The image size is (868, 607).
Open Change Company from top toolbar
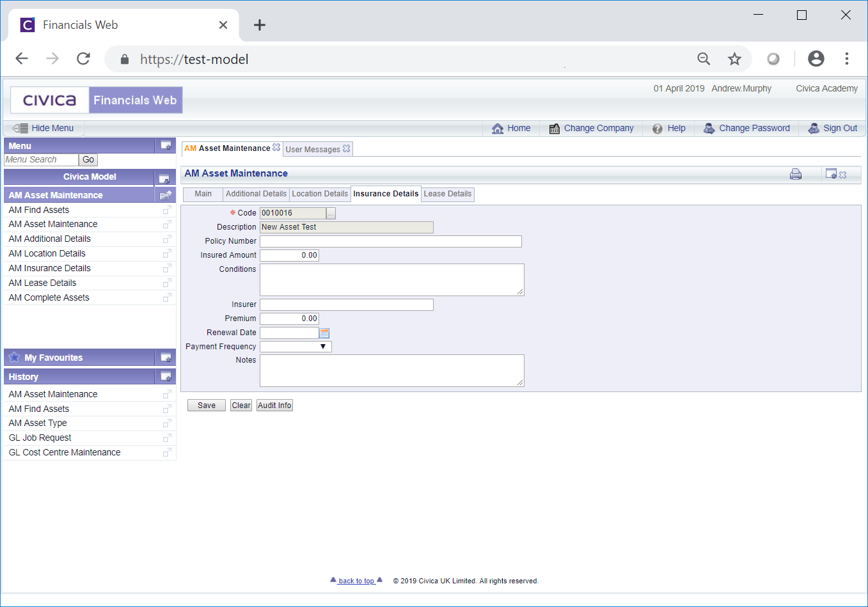click(x=591, y=128)
